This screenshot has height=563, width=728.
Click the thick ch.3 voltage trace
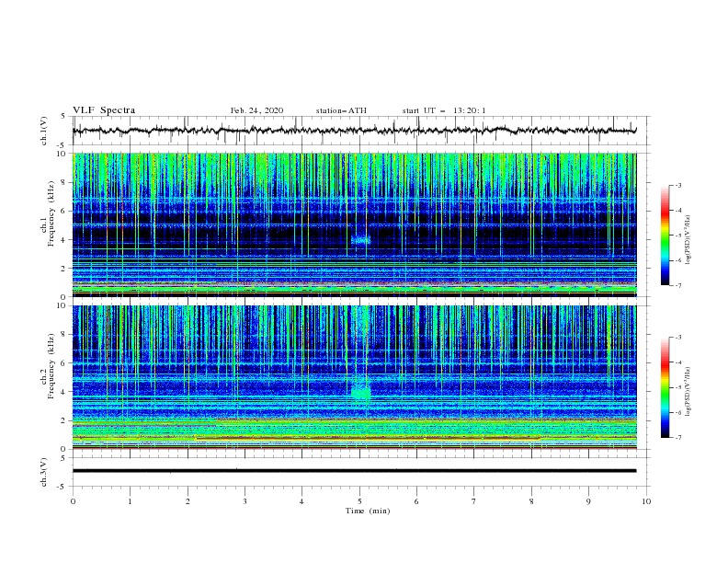[354, 471]
